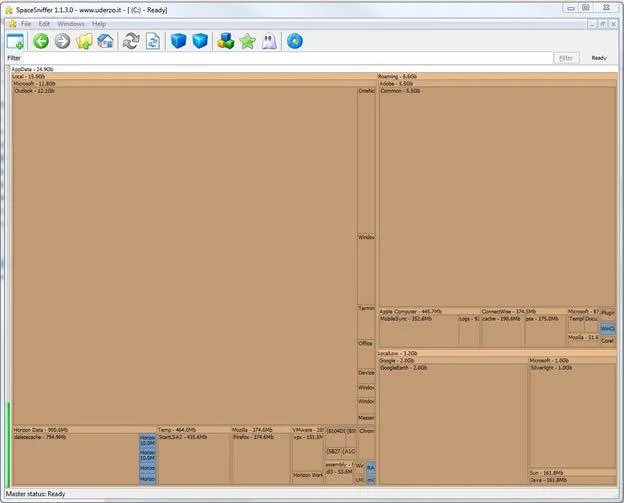Select the OneNote narrow block
The height and width of the screenshot is (503, 624).
point(367,159)
